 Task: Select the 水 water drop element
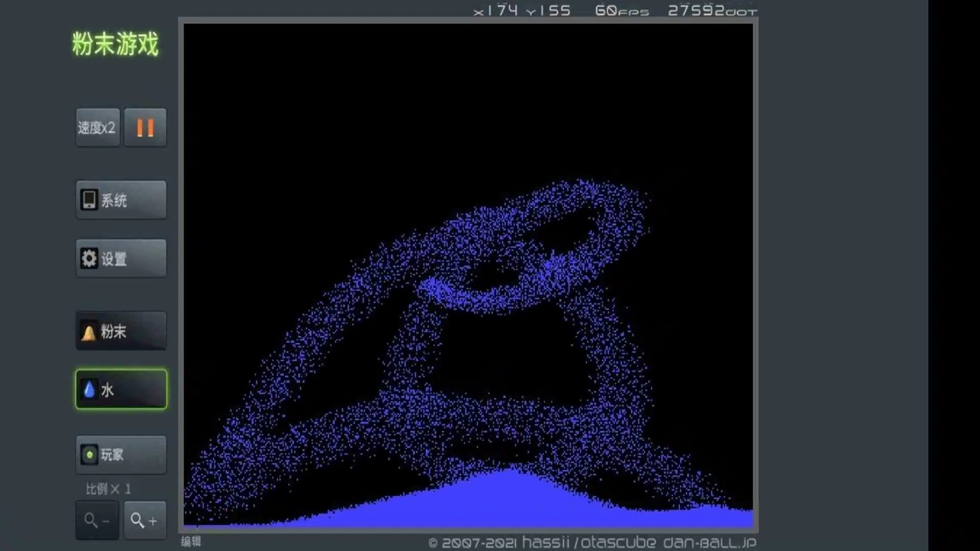coord(121,389)
